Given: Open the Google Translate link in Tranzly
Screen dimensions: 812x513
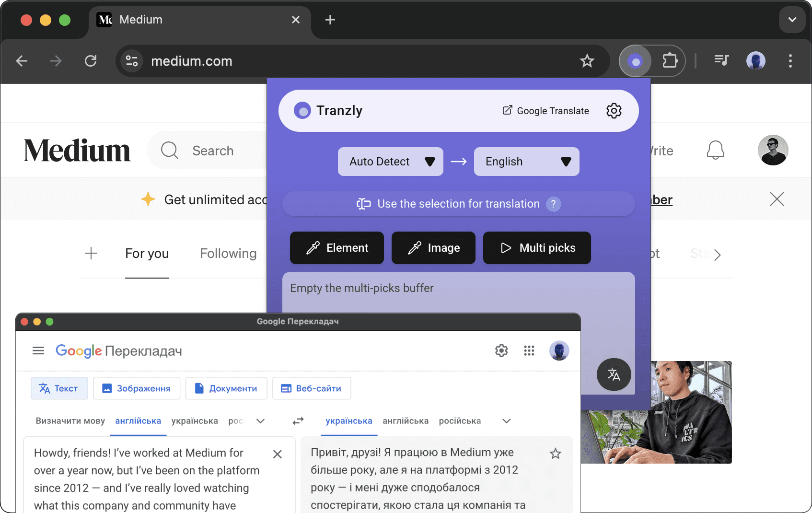Looking at the screenshot, I should coord(545,111).
